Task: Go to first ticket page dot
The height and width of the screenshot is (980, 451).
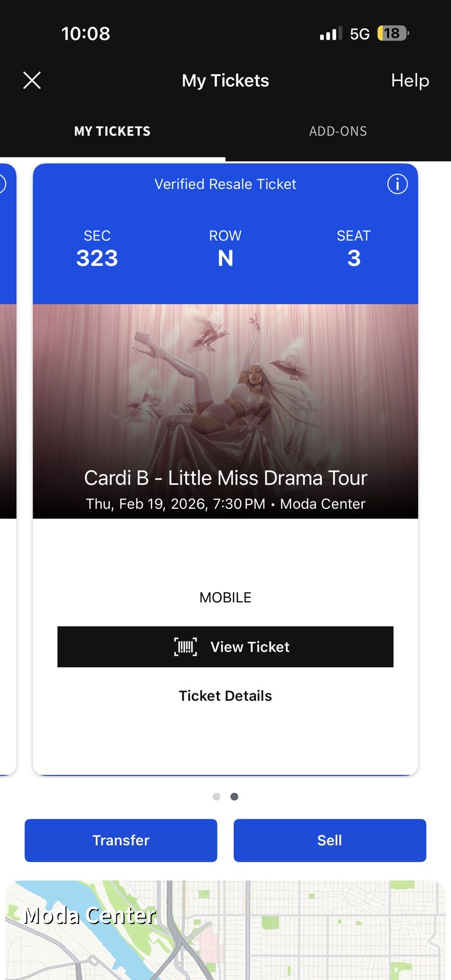Action: pos(216,797)
